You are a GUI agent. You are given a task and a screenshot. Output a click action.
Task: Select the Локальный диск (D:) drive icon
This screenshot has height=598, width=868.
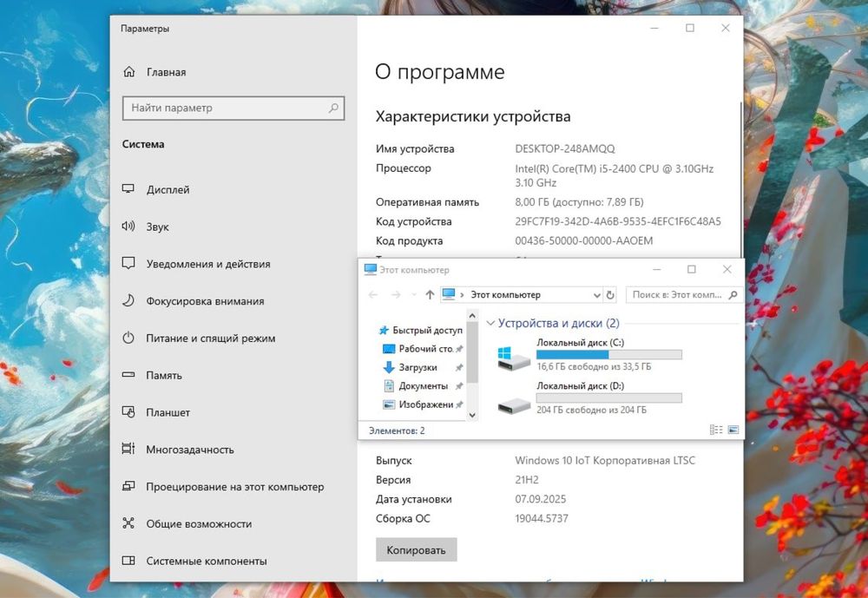point(514,405)
